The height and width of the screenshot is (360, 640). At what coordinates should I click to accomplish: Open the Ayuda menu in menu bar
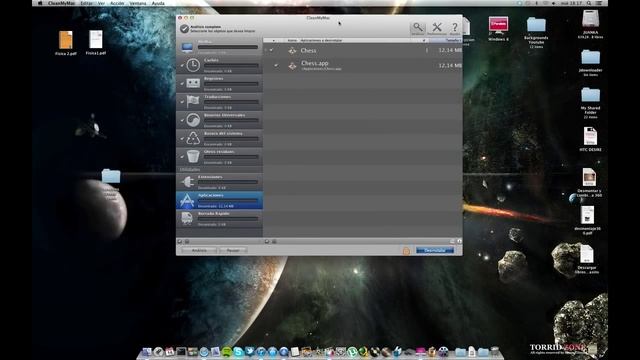(x=158, y=3)
